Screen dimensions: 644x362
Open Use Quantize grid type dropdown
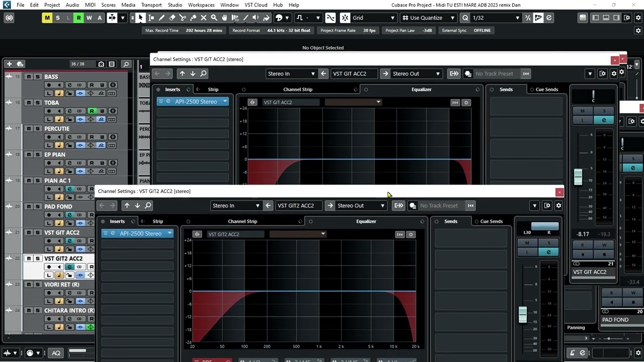tap(428, 18)
